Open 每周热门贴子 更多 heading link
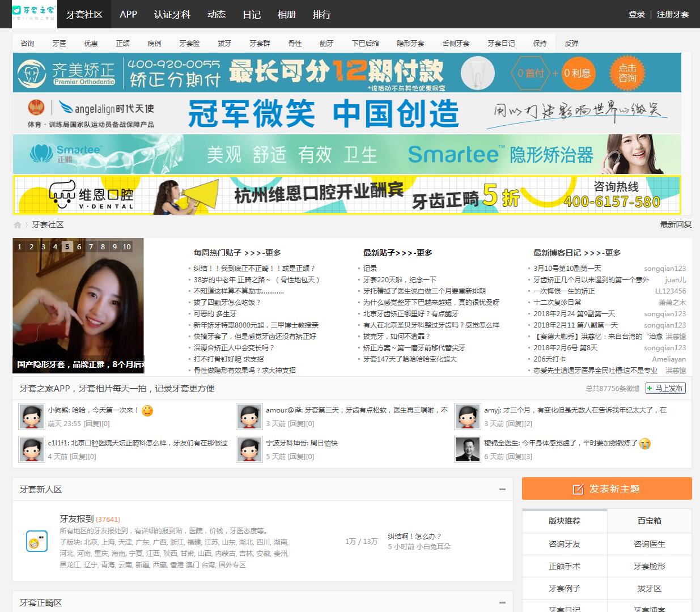 coord(237,253)
